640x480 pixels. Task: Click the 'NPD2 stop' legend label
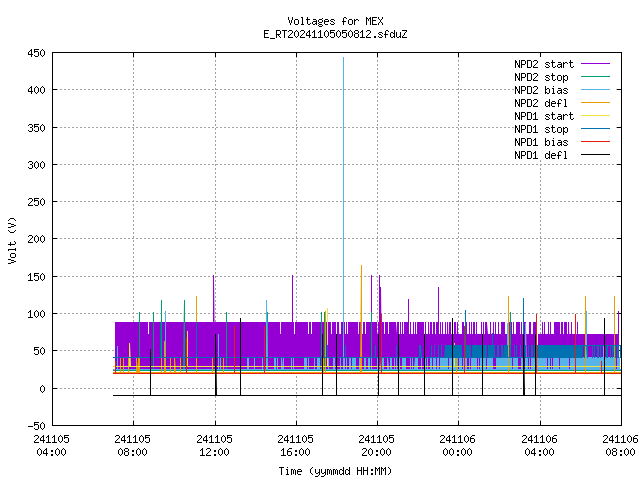coord(541,77)
